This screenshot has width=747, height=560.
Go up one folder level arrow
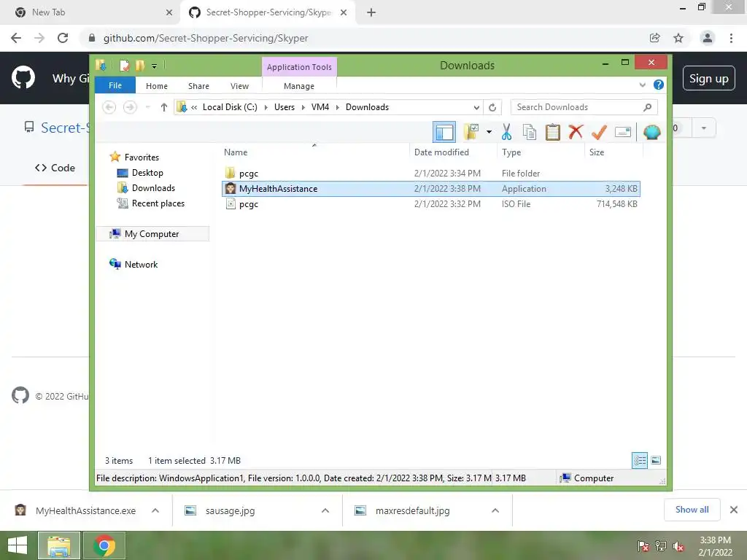pos(164,107)
